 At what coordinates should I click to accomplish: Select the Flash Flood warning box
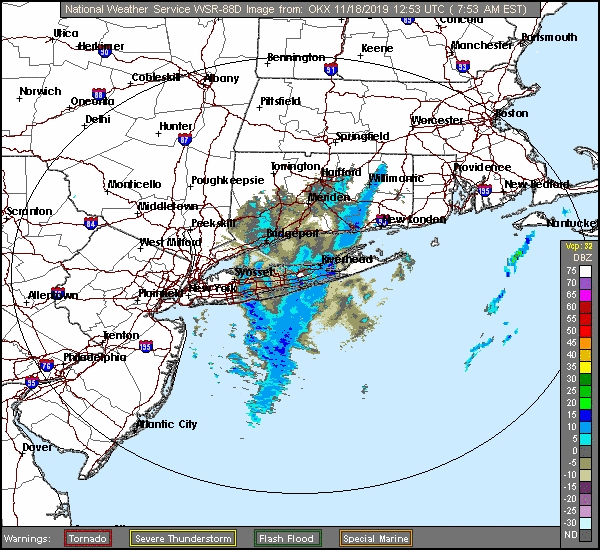coord(287,538)
